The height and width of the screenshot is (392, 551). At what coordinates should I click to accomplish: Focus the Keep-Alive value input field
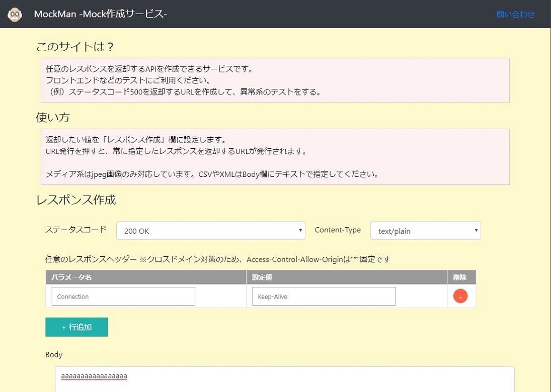pos(324,297)
